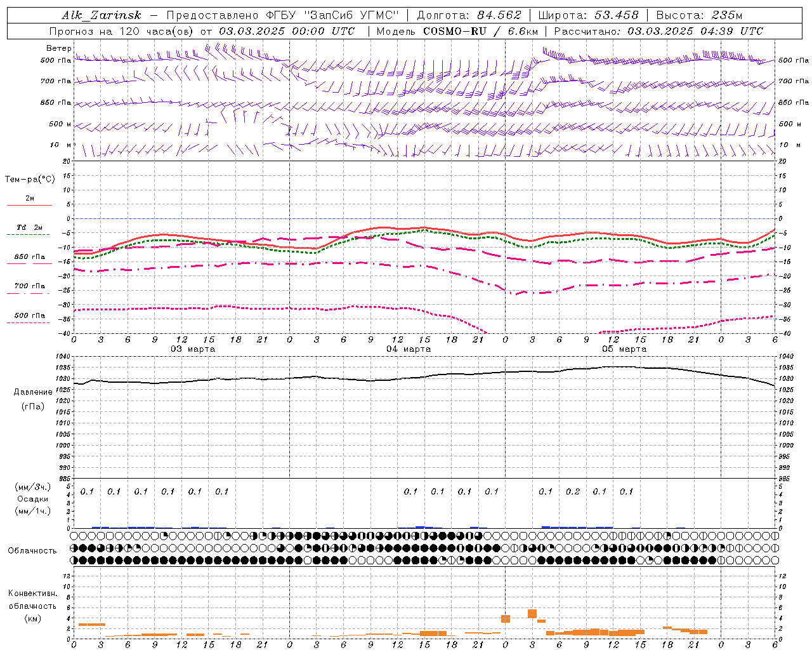Viewport: 812px width, 650px height.
Task: Select the 04 марта date label
Action: pos(409,349)
